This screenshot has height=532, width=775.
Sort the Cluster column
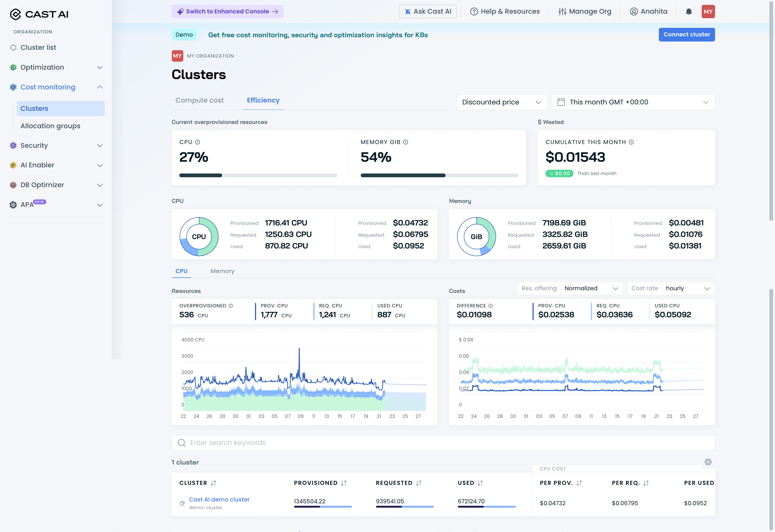214,483
